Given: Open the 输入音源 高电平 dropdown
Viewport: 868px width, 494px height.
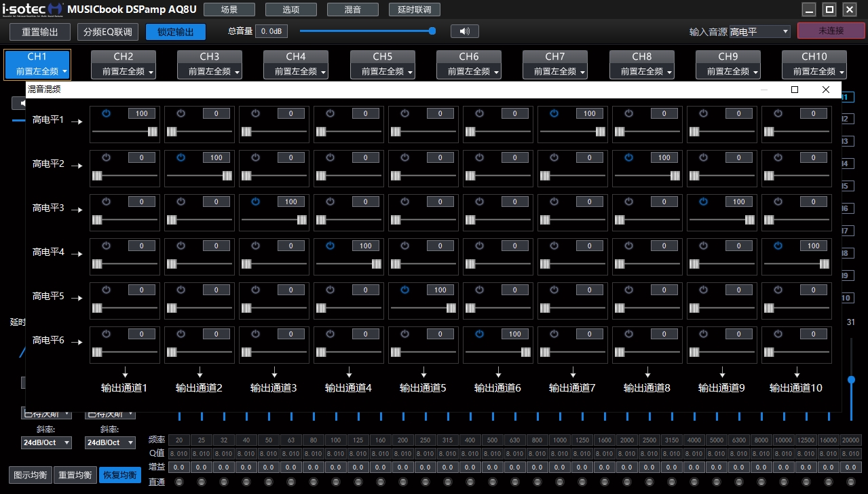Looking at the screenshot, I should point(759,32).
